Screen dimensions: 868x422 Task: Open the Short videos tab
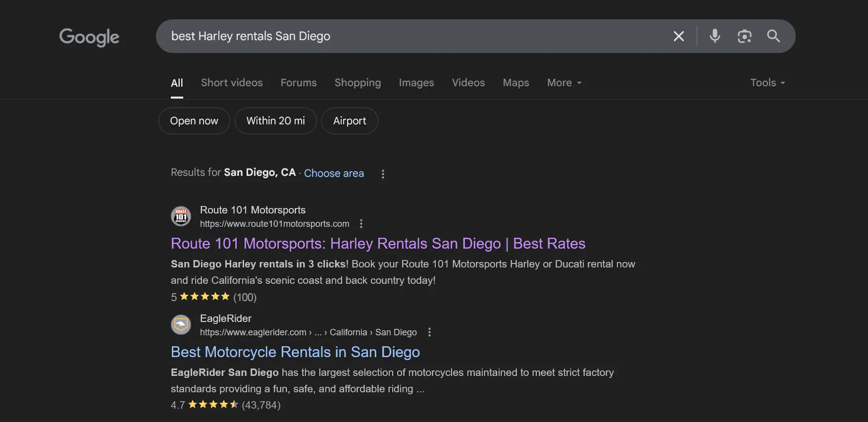(x=232, y=83)
